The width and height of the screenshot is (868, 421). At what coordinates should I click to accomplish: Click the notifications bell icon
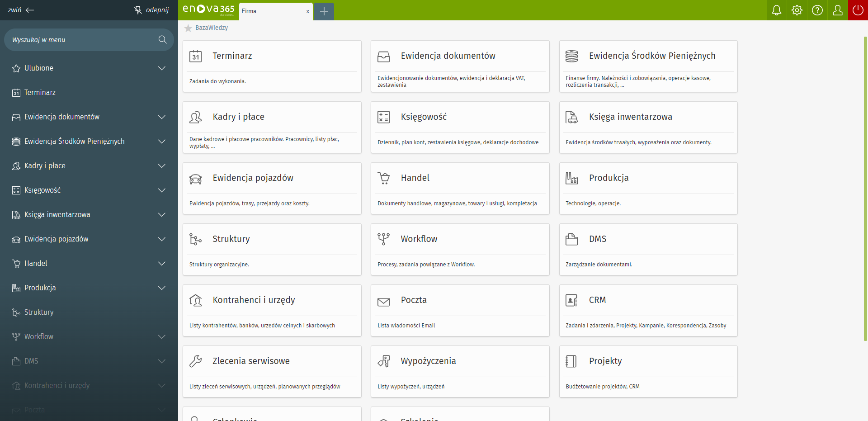point(776,10)
